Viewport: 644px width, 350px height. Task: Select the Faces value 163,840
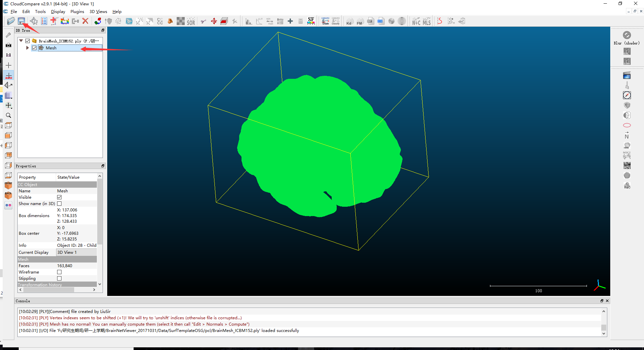pos(64,266)
